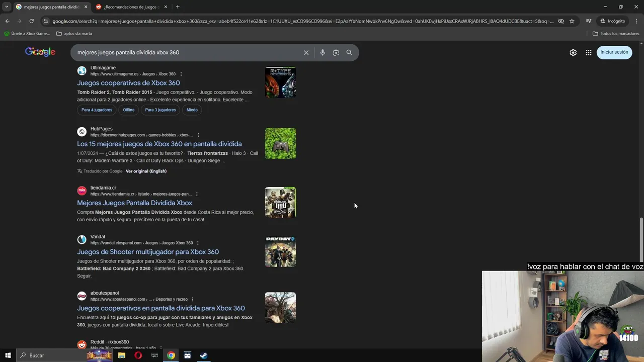Open Opera browser from the taskbar
Viewport: 644px width, 362px height.
coord(138,355)
